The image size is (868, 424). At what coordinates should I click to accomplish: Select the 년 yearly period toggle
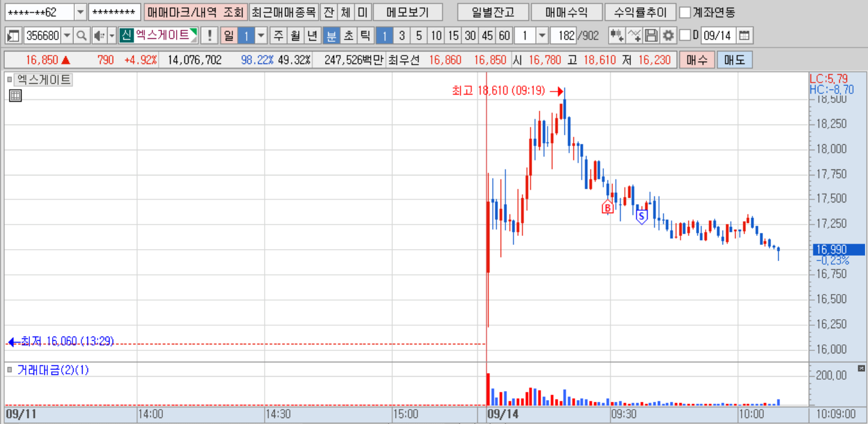312,36
